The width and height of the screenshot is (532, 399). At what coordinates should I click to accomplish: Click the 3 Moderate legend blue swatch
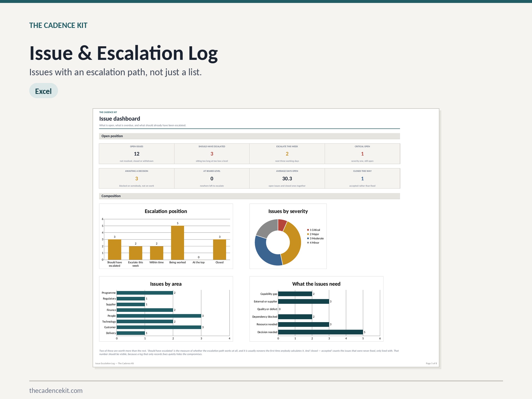coord(308,238)
